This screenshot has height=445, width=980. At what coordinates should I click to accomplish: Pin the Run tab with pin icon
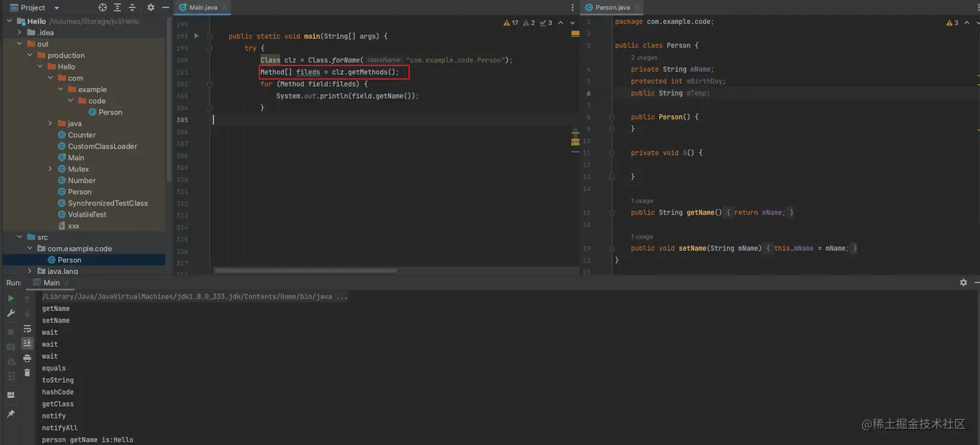[11, 413]
